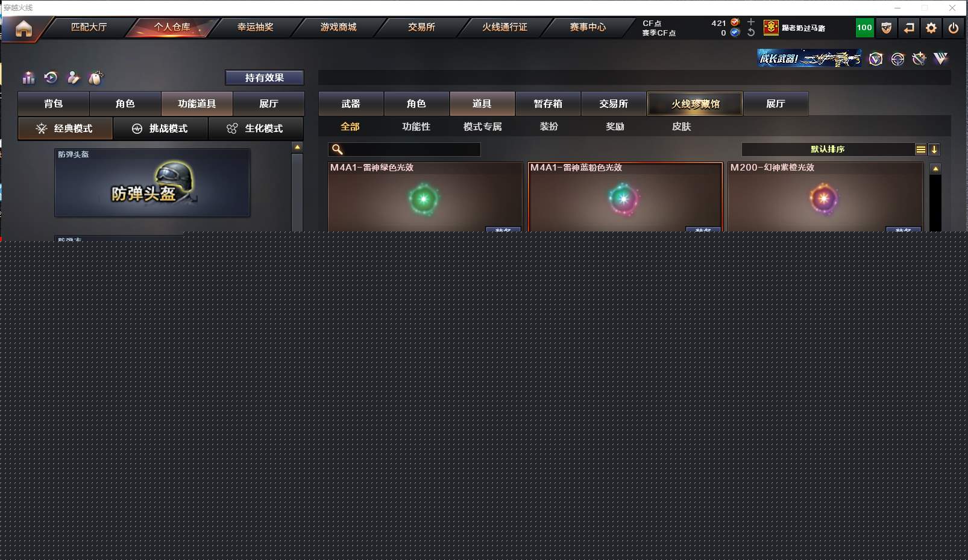968x560 pixels.
Task: Click the item search field
Action: coord(404,149)
